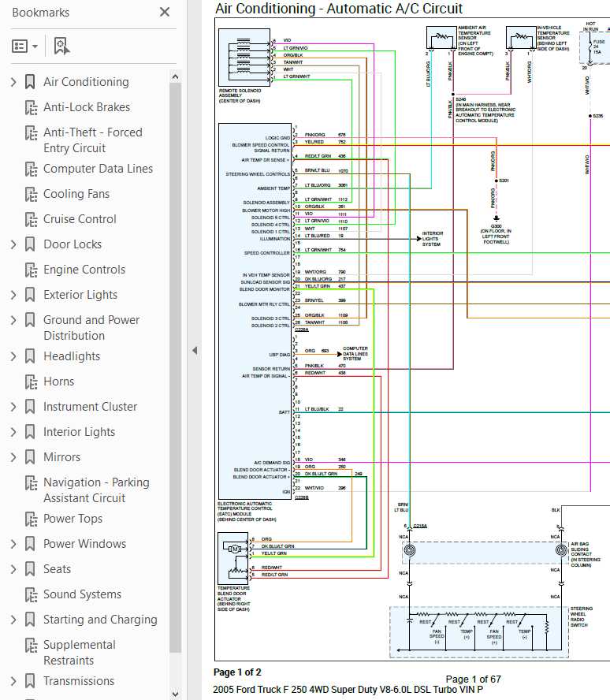Select the Power Windows bookmark
The image size is (610, 700).
click(x=85, y=544)
